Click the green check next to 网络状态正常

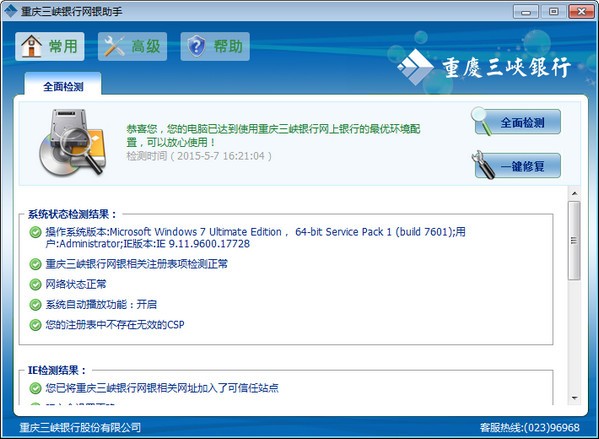point(36,284)
